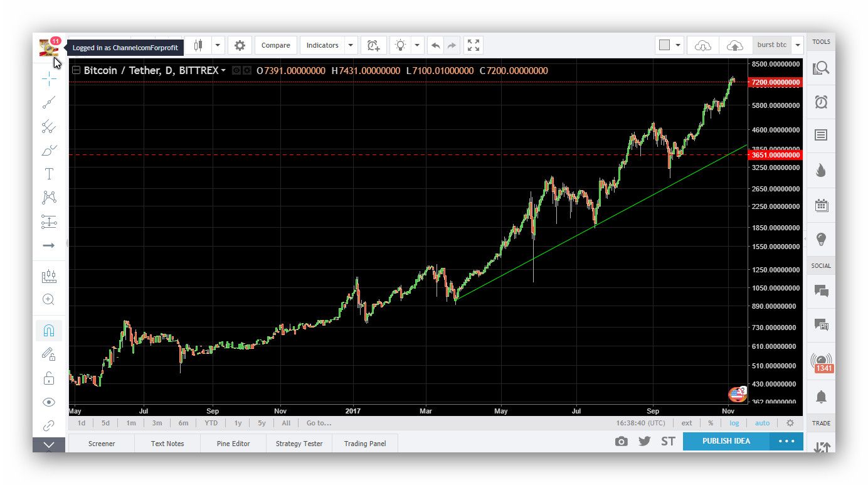Toggle stay in drawing mode pencil-lock

tap(49, 354)
